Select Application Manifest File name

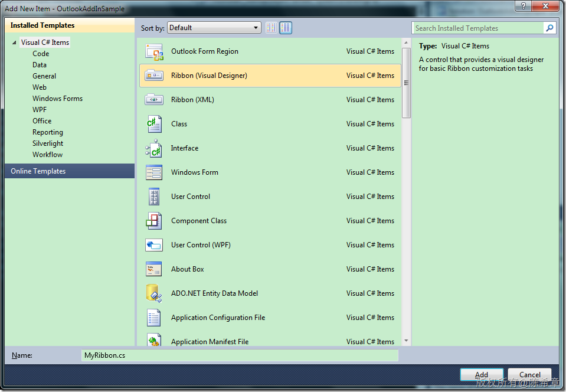pyautogui.click(x=210, y=341)
